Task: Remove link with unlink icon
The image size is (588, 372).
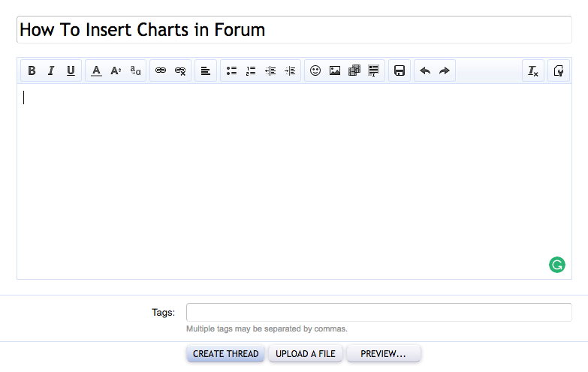Action: (180, 71)
